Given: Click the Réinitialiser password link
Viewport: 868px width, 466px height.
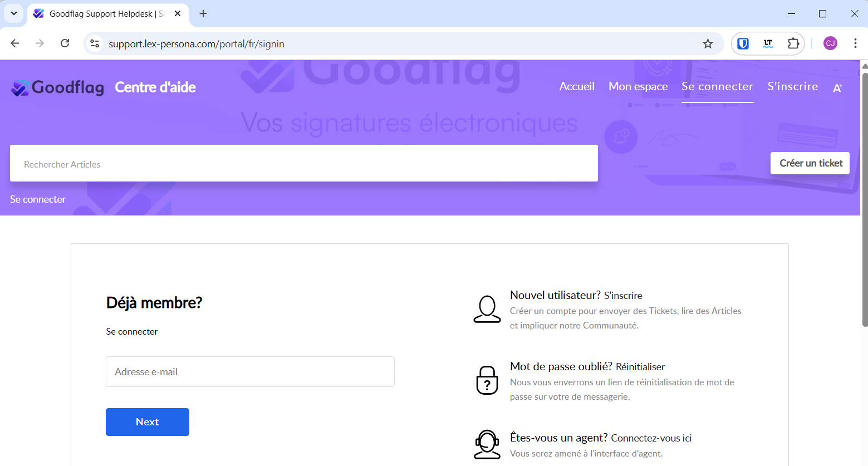Looking at the screenshot, I should pyautogui.click(x=640, y=367).
